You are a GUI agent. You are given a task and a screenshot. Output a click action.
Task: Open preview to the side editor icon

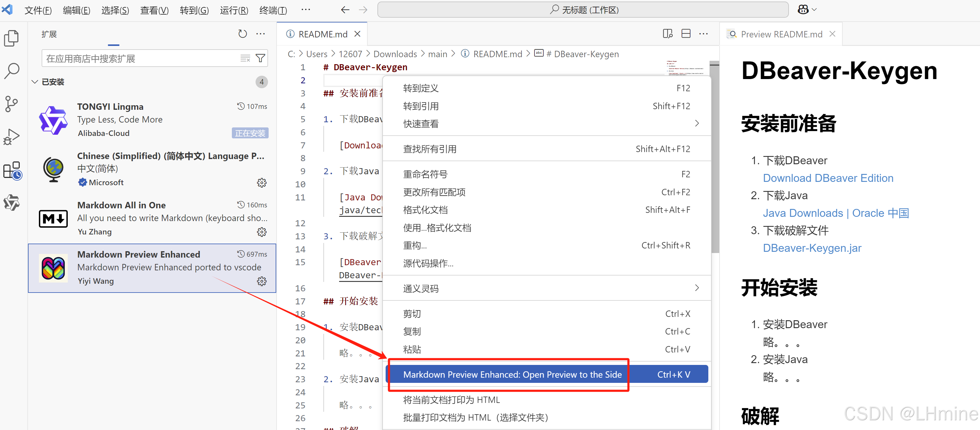(668, 33)
